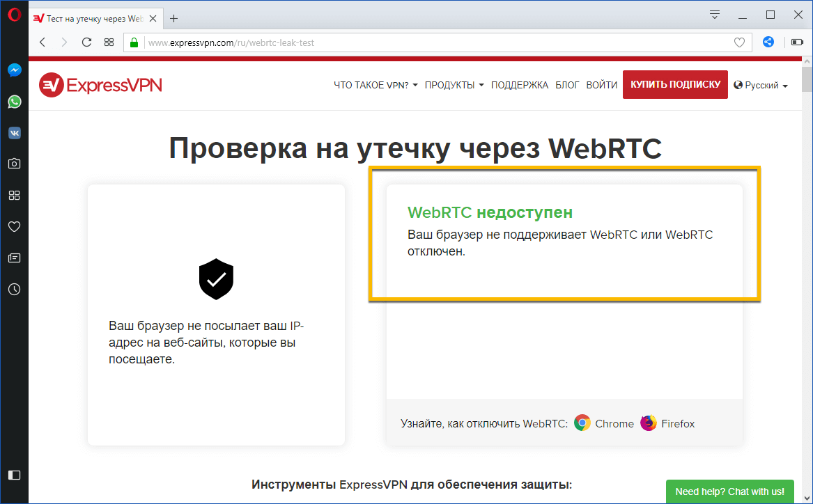Open Instagram from the sidebar
The image size is (813, 504).
click(14, 163)
